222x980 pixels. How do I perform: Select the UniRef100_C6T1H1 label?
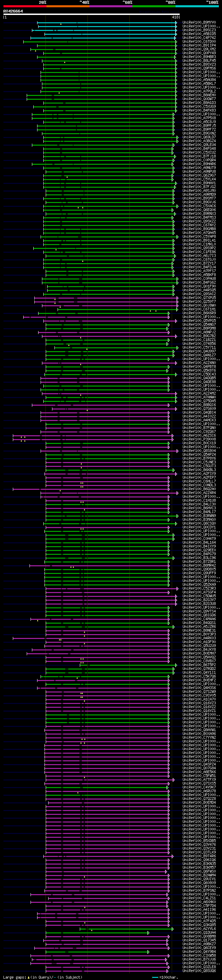click(199, 309)
